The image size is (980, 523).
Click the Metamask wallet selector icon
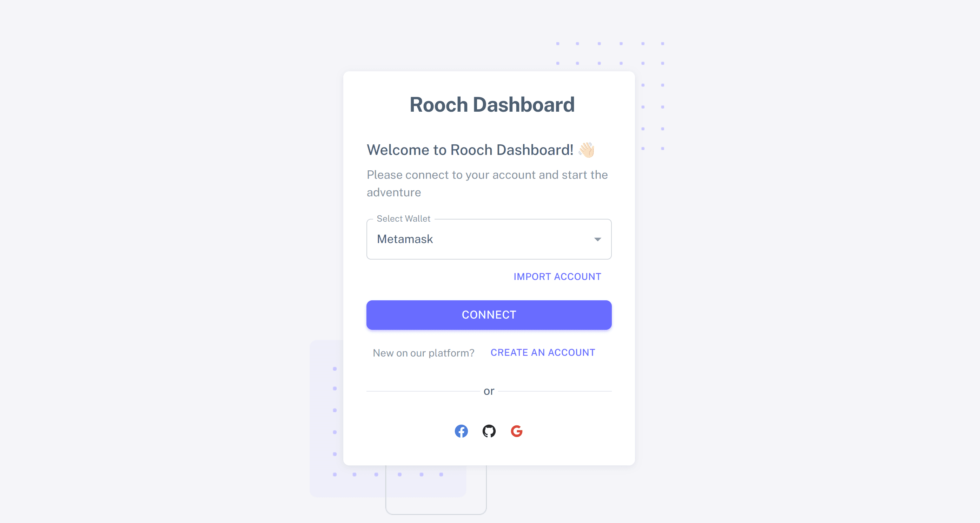[x=597, y=239]
